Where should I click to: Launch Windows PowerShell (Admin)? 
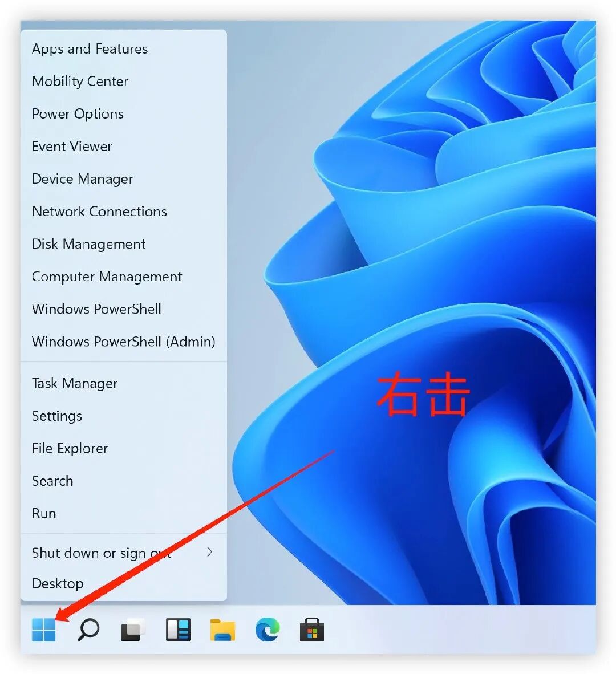(x=123, y=342)
